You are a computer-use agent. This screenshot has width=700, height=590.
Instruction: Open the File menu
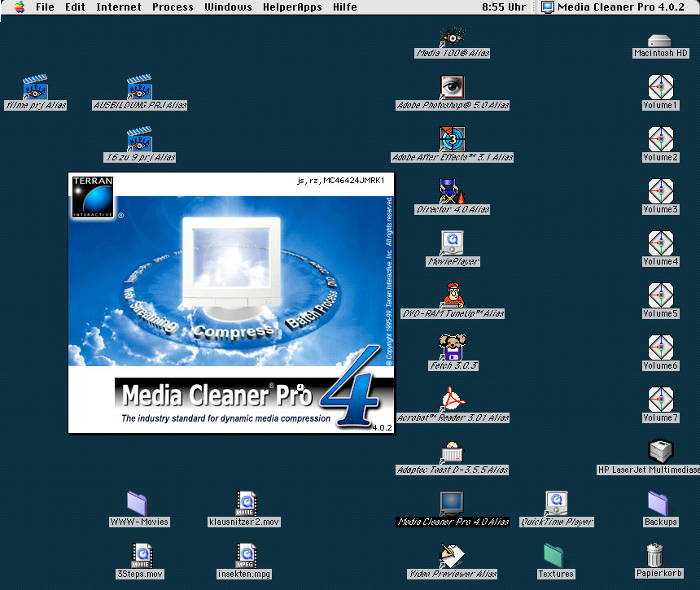pos(45,7)
